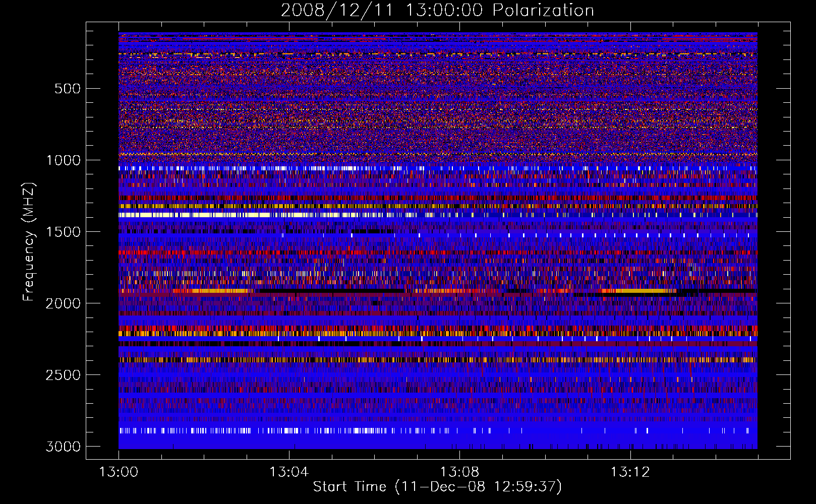
Task: Click the 2000 frequency tick label
Action: [63, 303]
